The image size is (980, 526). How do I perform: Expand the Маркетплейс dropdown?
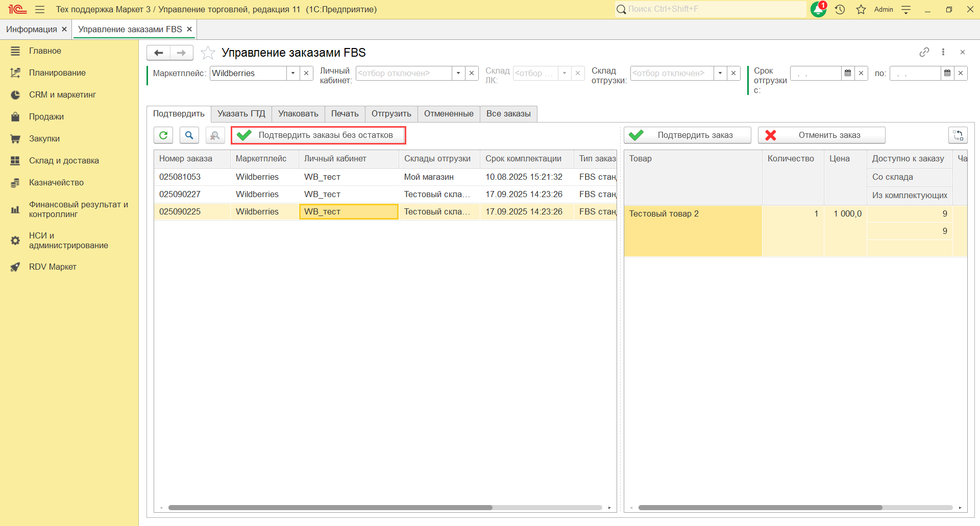(293, 73)
